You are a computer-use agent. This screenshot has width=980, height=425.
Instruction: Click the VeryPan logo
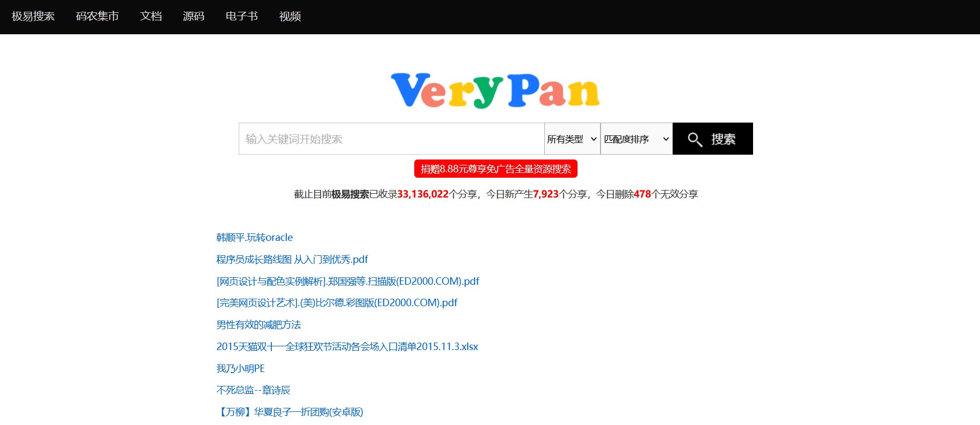pyautogui.click(x=495, y=91)
